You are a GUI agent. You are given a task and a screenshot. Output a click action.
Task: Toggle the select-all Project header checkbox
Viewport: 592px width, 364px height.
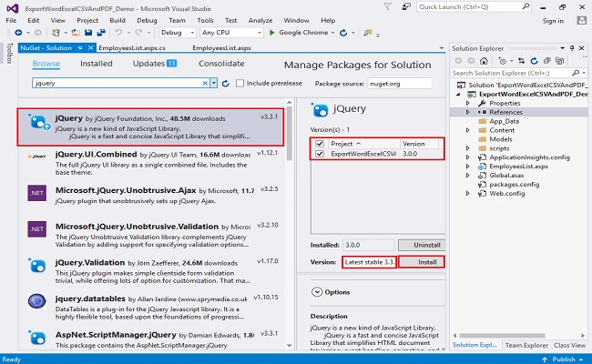point(320,144)
